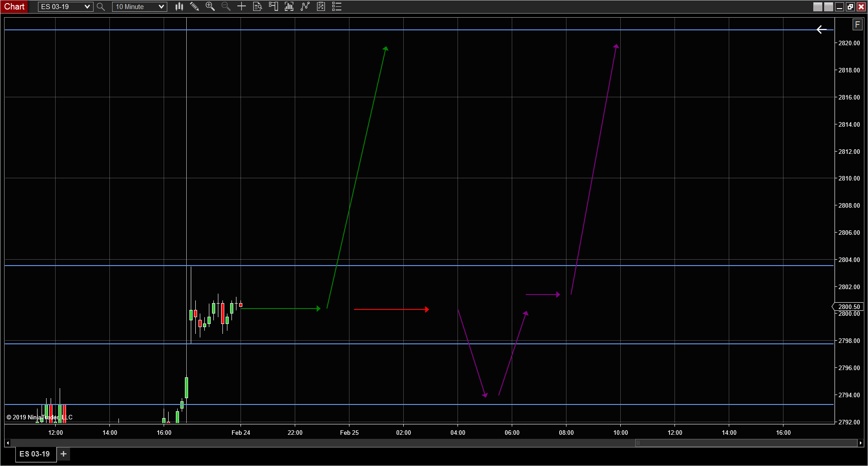Click the 2810.00 price axis label
The image size is (868, 466).
(x=849, y=178)
